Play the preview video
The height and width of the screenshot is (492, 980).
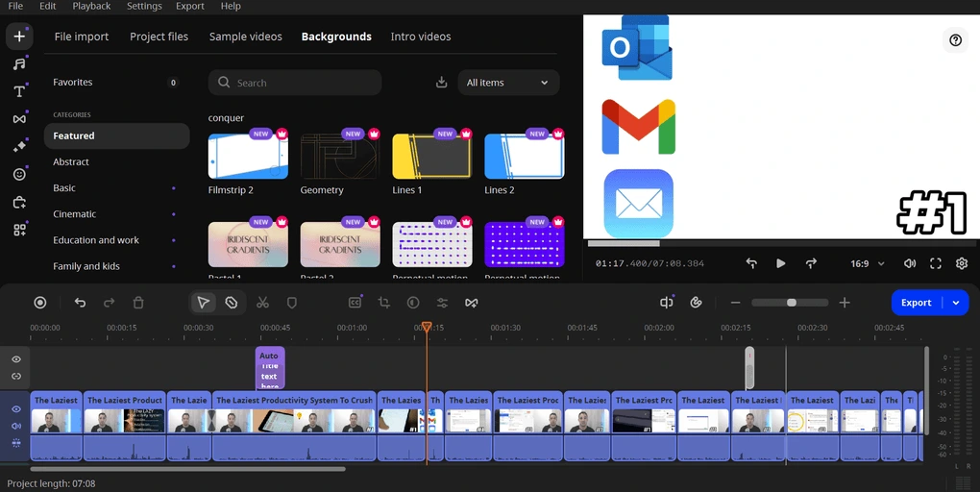pyautogui.click(x=780, y=263)
